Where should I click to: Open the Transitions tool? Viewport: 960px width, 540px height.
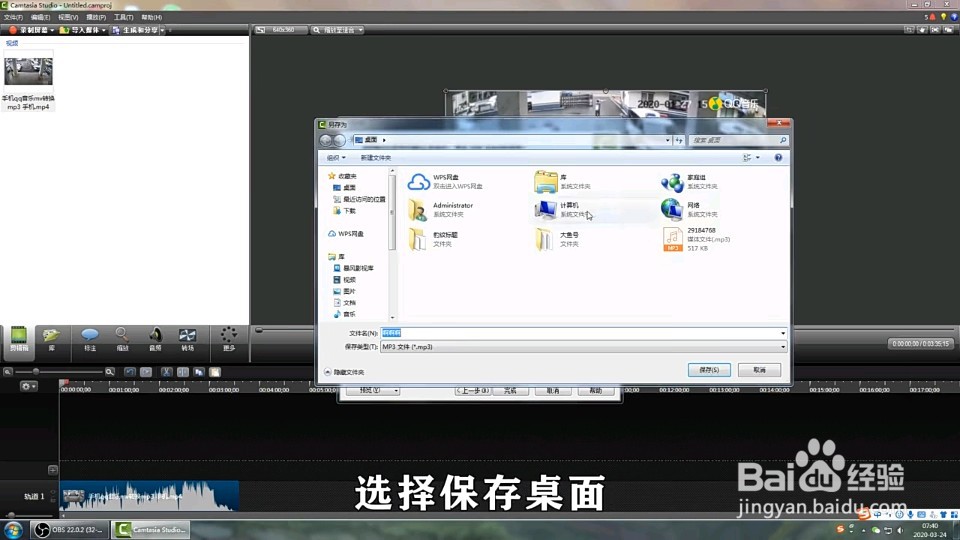(187, 339)
